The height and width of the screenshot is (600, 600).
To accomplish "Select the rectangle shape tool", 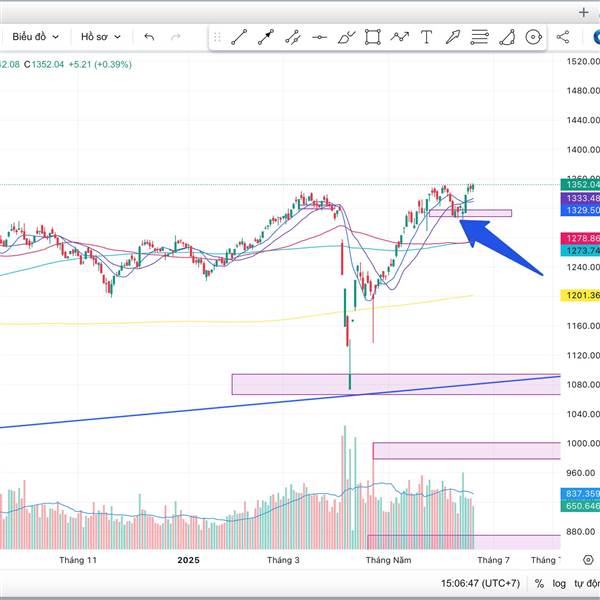I will (x=373, y=37).
